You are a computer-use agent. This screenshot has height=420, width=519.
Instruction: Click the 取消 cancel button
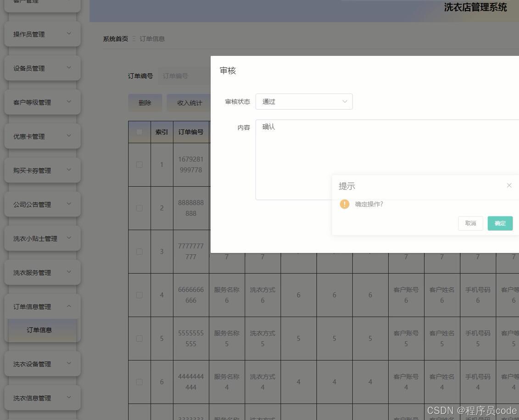pos(470,223)
